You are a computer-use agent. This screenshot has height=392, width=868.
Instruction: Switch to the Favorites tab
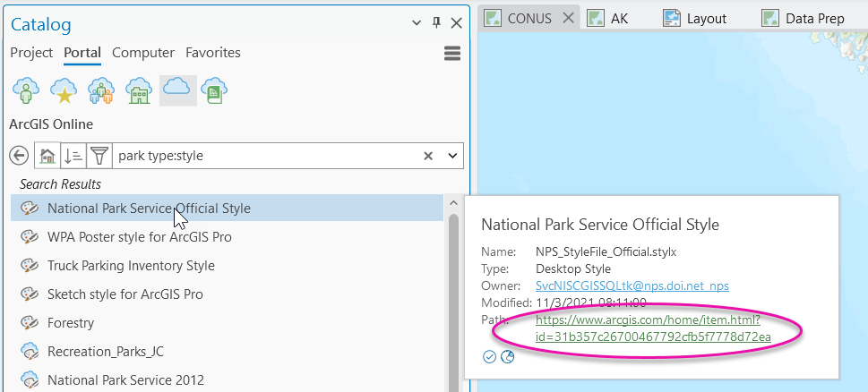[x=213, y=53]
